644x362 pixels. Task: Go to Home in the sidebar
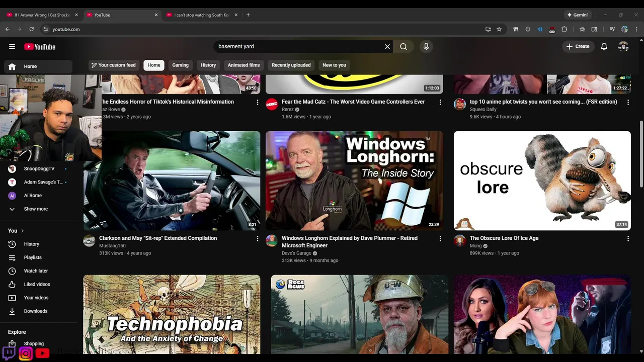38,66
